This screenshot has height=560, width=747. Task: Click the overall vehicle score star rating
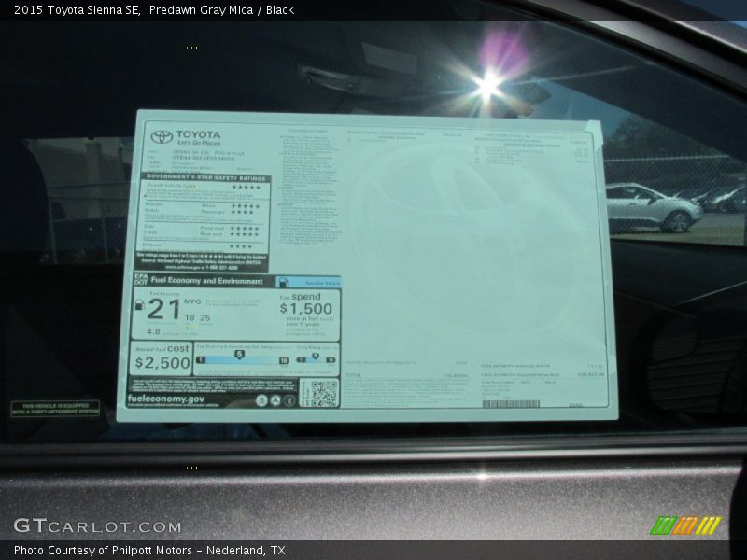pyautogui.click(x=246, y=188)
